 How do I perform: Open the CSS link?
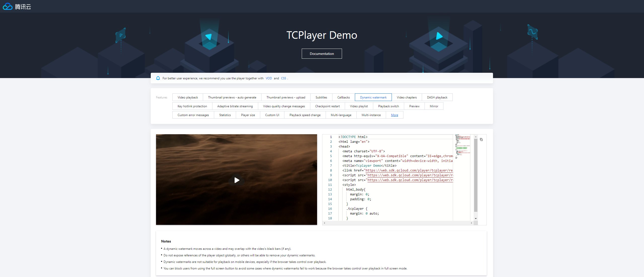coord(283,78)
